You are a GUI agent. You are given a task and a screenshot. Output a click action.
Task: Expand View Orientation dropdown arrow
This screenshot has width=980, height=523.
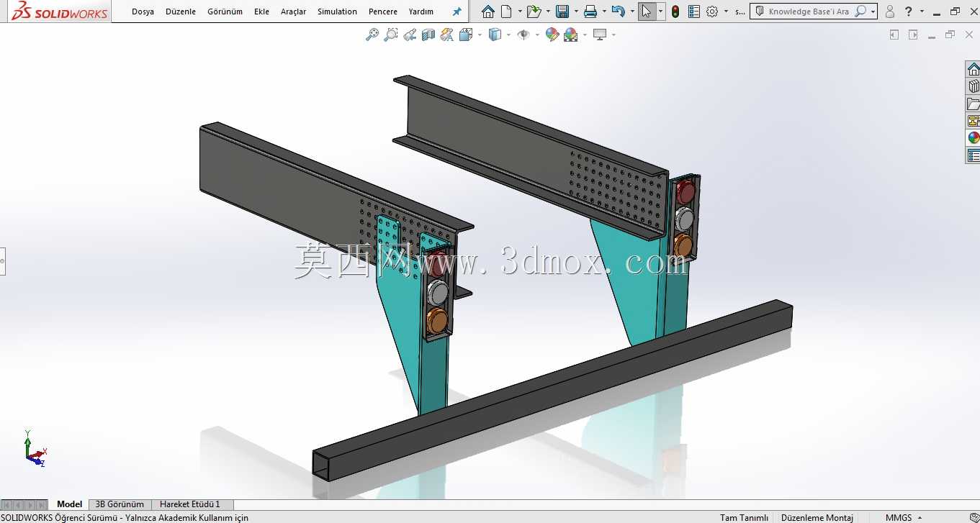coord(479,35)
